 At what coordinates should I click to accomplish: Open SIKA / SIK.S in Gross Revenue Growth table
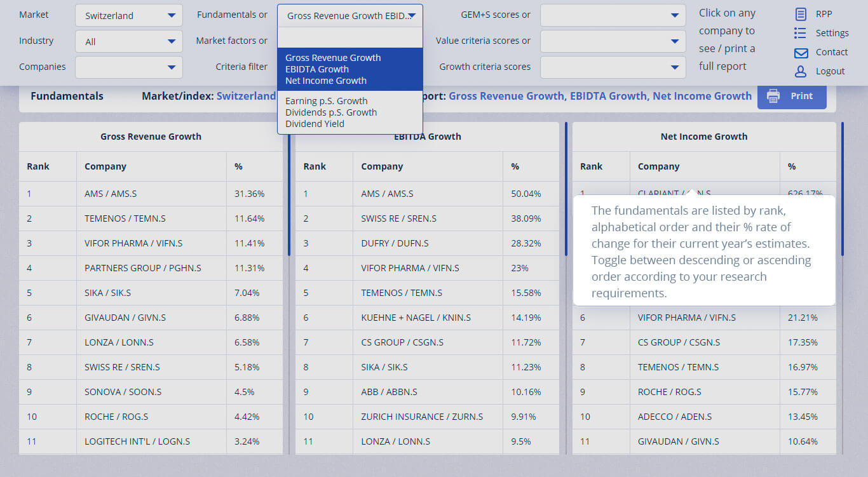[x=107, y=293]
